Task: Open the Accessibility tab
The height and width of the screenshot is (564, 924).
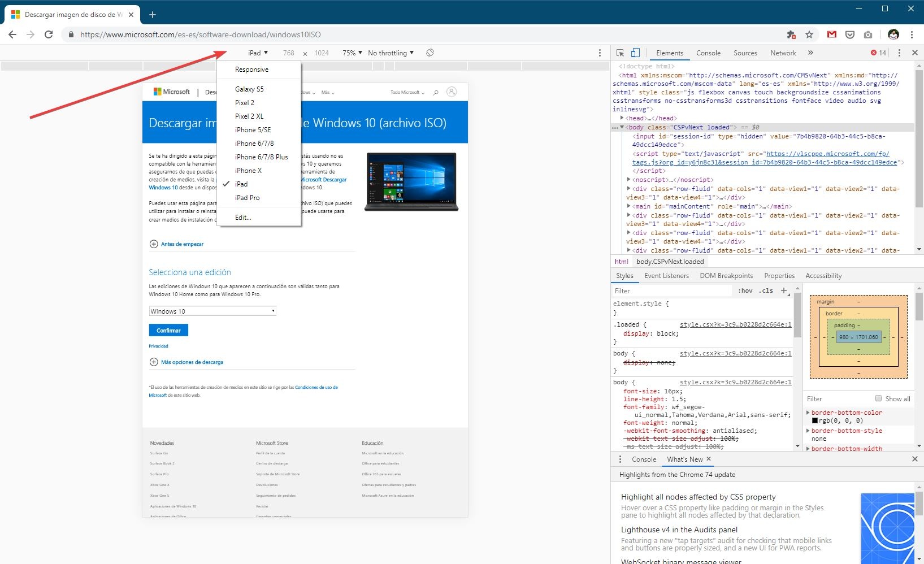Action: 823,276
